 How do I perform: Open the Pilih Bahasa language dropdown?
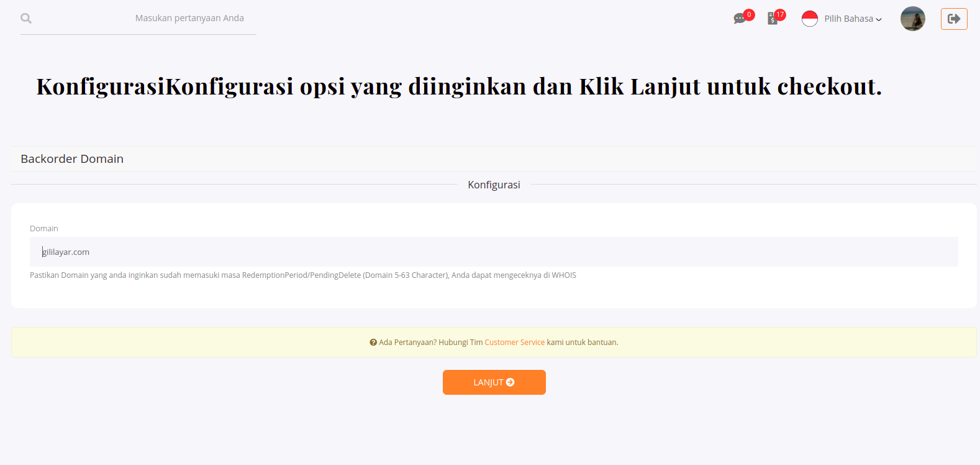849,19
